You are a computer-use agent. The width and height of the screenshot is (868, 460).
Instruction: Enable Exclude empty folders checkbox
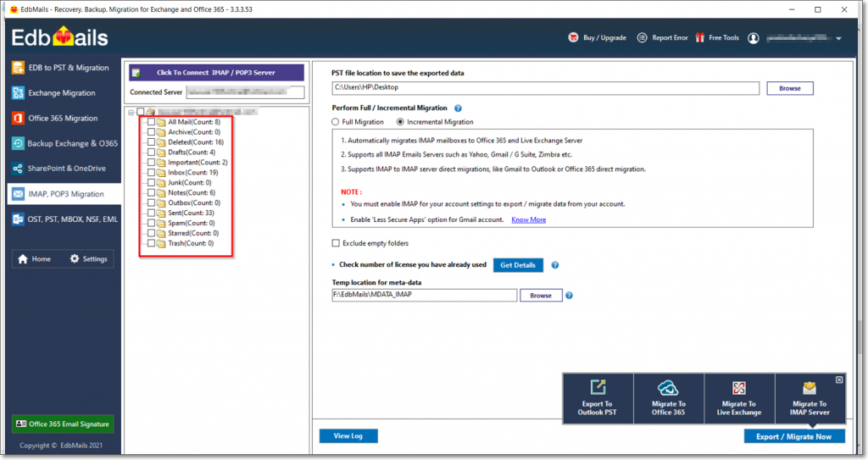[x=336, y=243]
